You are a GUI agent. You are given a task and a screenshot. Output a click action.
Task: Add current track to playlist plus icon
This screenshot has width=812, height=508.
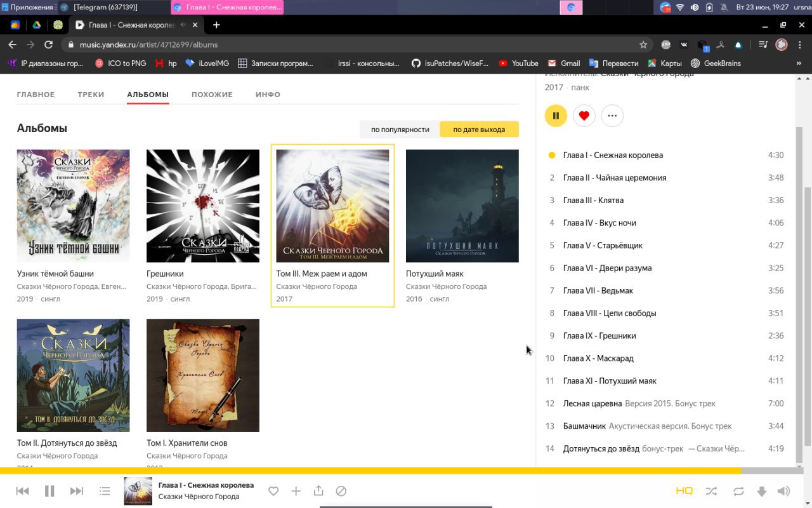pos(296,491)
